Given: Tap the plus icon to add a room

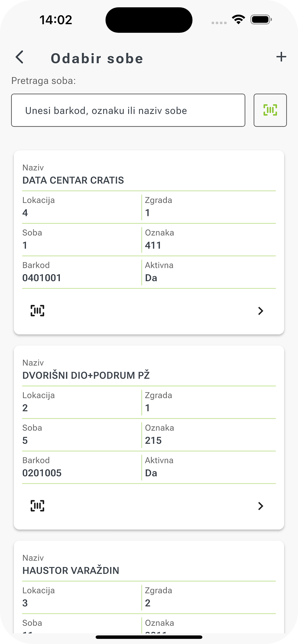Looking at the screenshot, I should coord(281,57).
